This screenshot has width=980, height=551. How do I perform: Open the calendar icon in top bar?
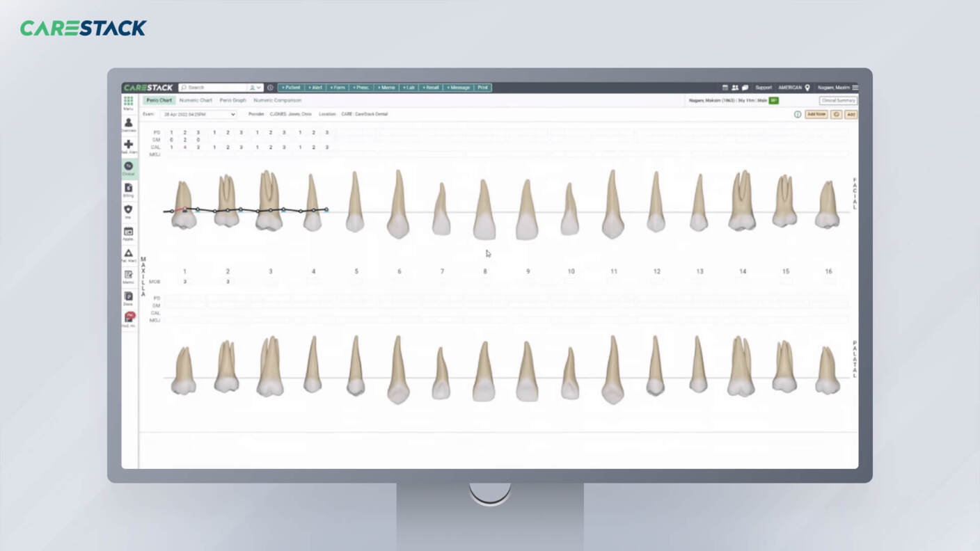725,88
